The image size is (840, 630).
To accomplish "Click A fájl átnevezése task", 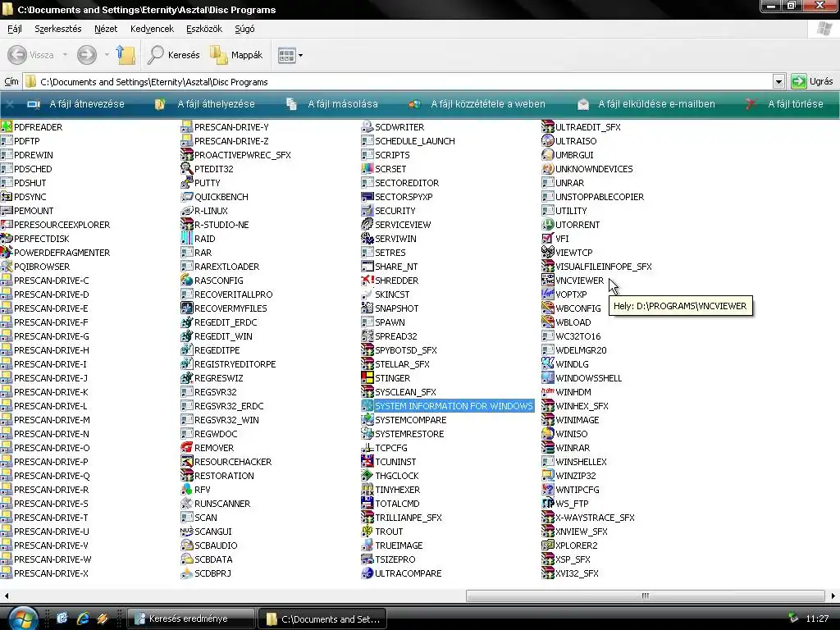I will click(x=75, y=104).
